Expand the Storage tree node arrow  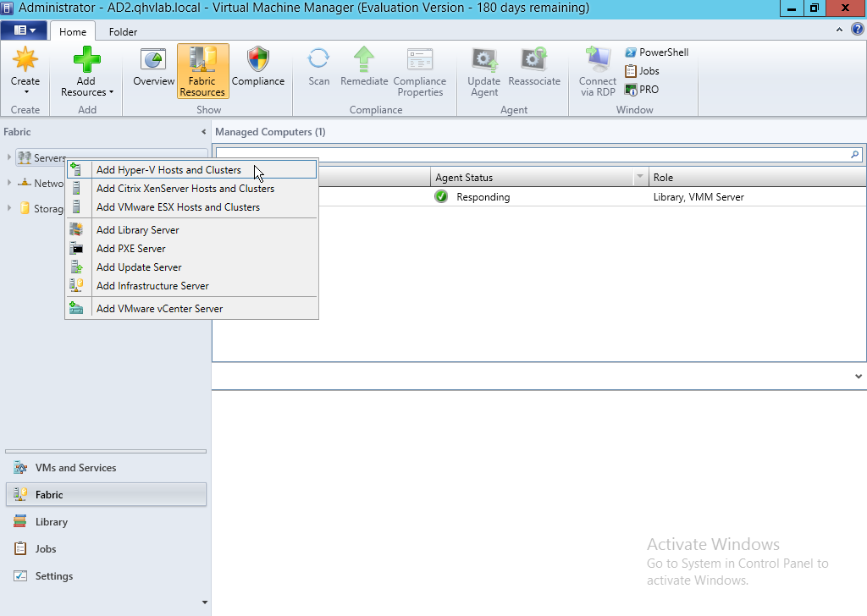point(9,209)
